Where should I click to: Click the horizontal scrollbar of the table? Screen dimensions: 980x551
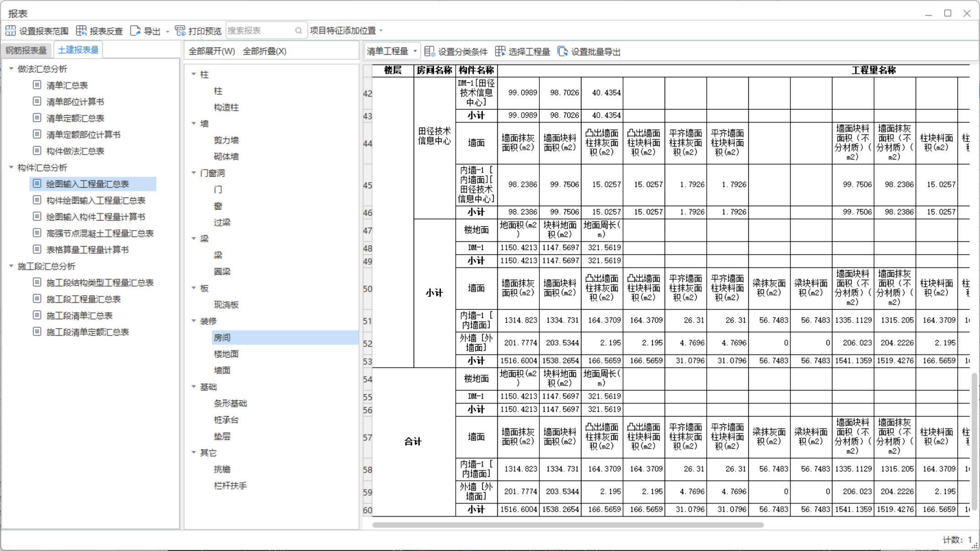click(568, 525)
